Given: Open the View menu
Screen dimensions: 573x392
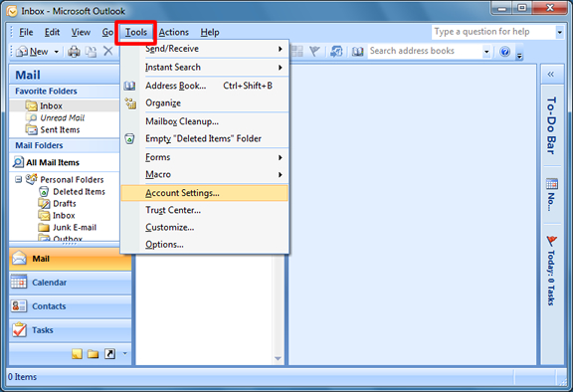Looking at the screenshot, I should click(81, 32).
